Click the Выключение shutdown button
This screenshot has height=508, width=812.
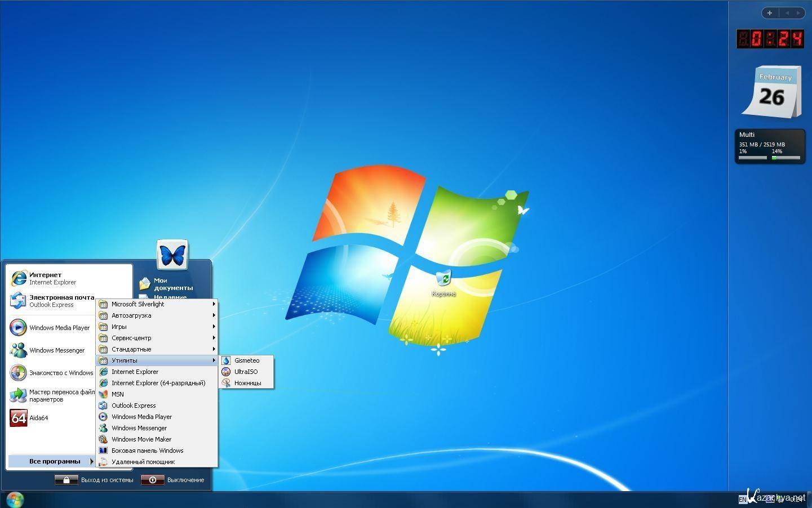[172, 480]
